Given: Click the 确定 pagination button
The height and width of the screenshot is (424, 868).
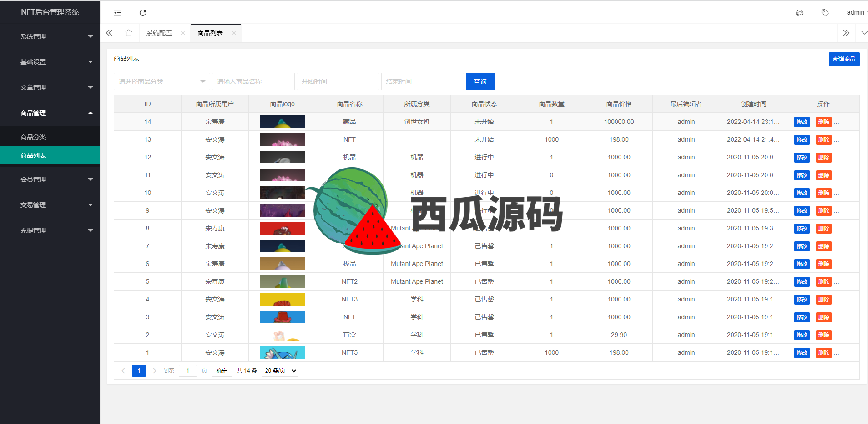Looking at the screenshot, I should [222, 371].
